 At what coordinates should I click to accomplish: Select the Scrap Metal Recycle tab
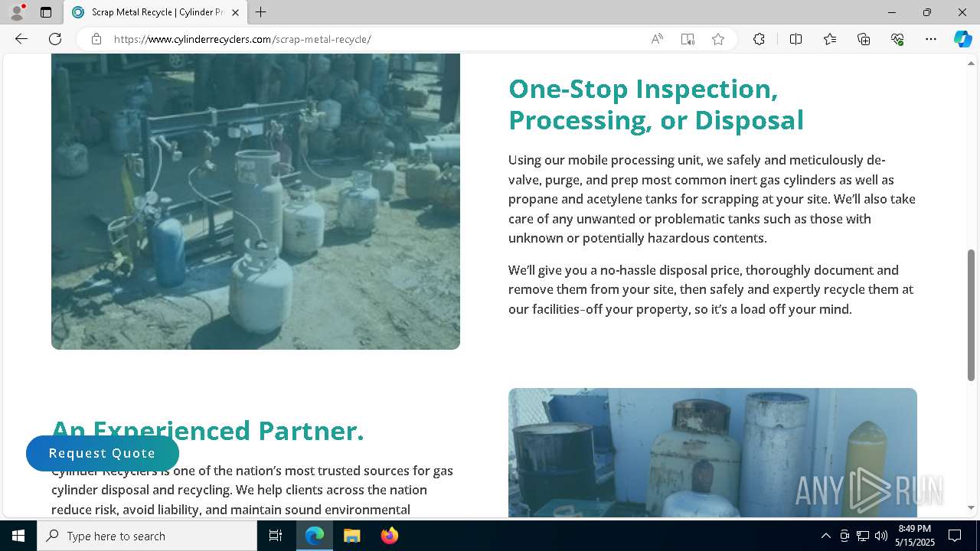pyautogui.click(x=155, y=12)
